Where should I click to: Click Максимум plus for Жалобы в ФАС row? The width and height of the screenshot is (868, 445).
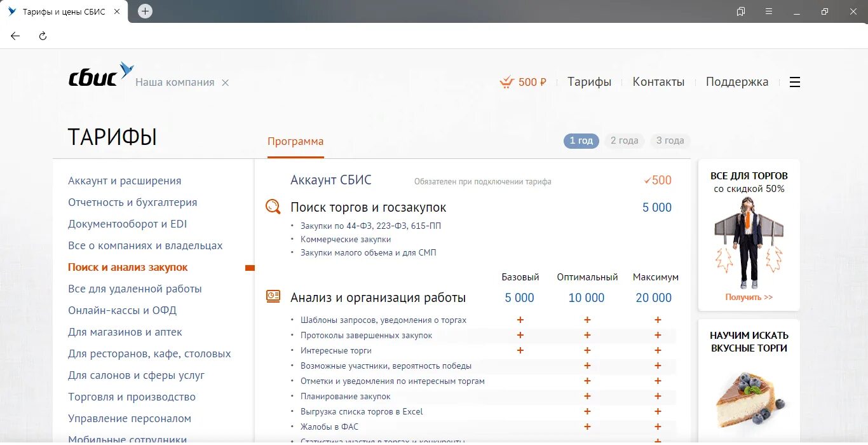(x=658, y=427)
